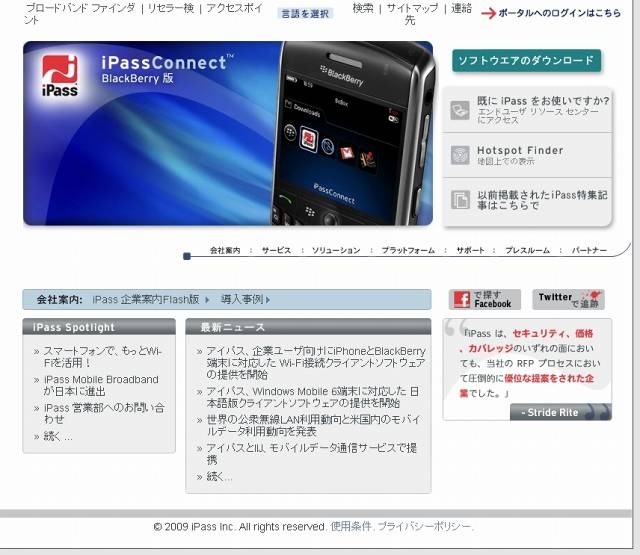
Task: Click the ソフトウエアのダウンロード button
Action: point(527,61)
